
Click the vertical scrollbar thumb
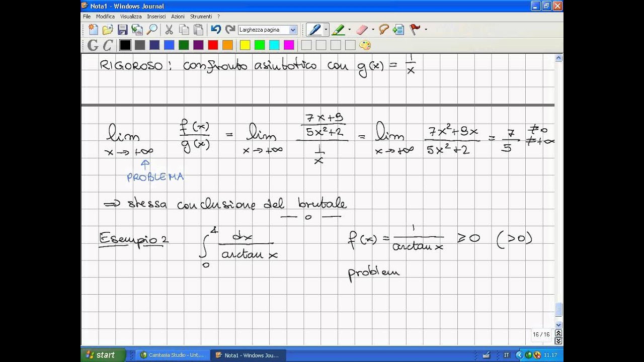click(x=558, y=309)
